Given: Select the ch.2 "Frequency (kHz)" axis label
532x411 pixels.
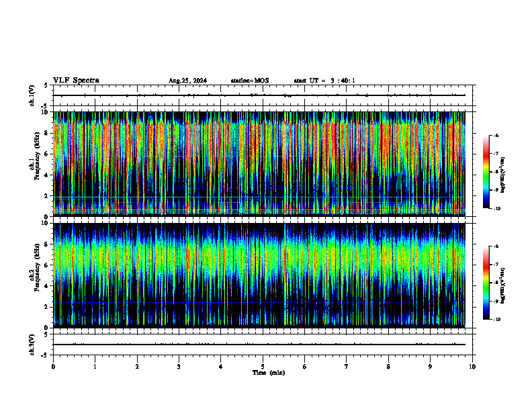Looking at the screenshot, I should coord(36,267).
